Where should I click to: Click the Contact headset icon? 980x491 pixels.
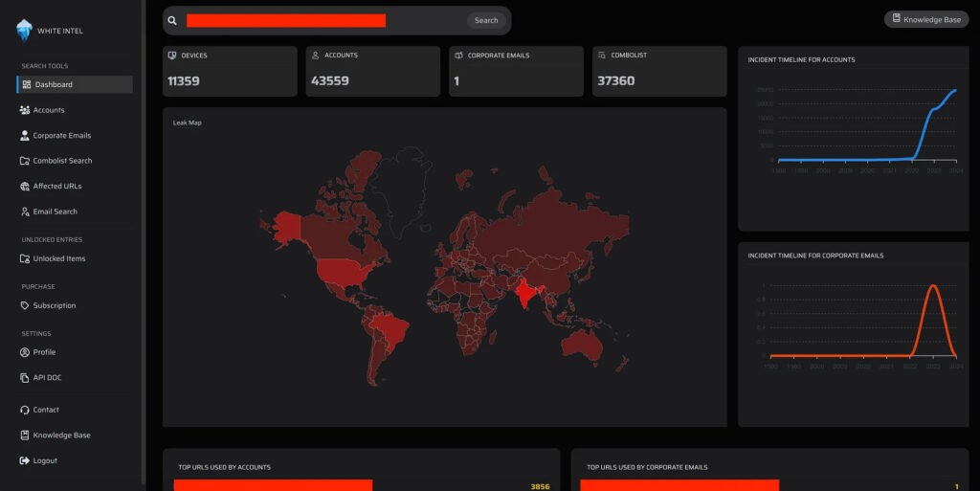tap(24, 410)
